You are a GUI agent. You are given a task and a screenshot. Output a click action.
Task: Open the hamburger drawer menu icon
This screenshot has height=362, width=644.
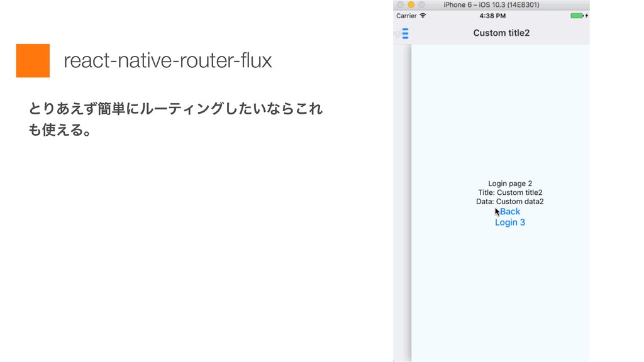click(406, 33)
